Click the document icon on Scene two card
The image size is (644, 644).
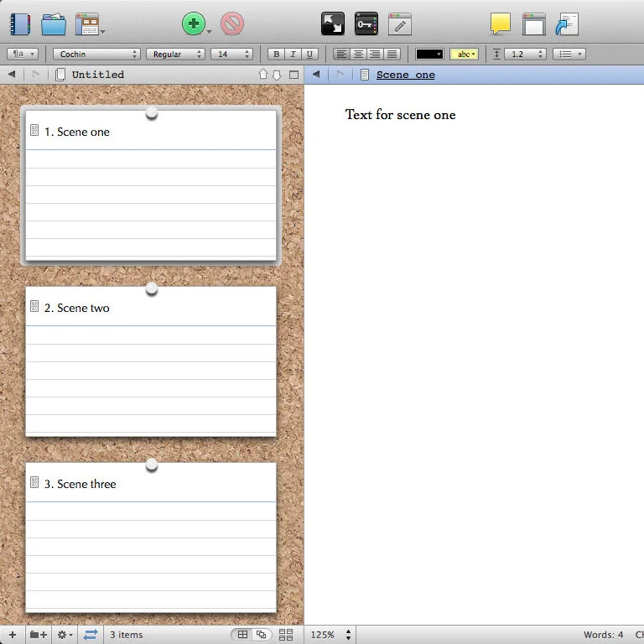(x=34, y=306)
